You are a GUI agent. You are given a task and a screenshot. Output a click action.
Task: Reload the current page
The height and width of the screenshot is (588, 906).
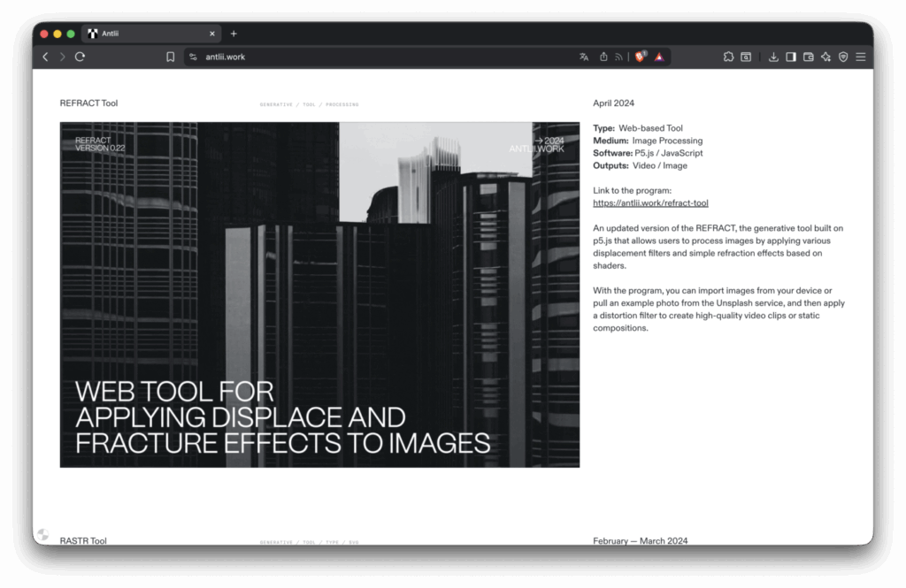[80, 57]
